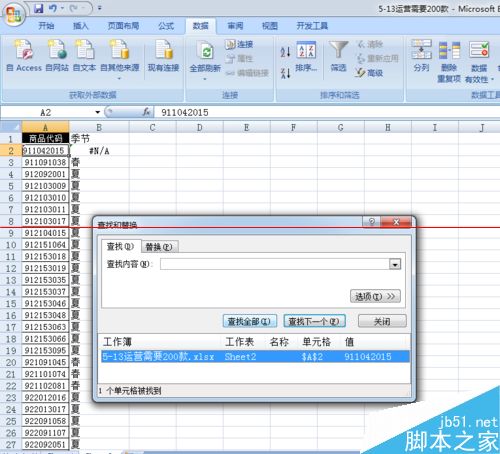The image size is (500, 454).
Task: Open Existing Connections (现有连接)
Action: click(163, 56)
